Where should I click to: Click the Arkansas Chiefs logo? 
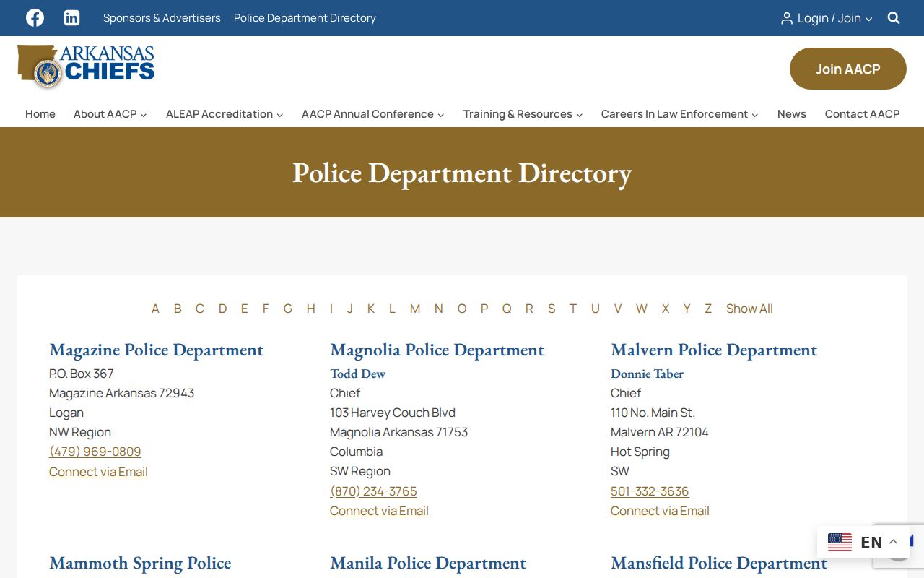click(x=86, y=66)
